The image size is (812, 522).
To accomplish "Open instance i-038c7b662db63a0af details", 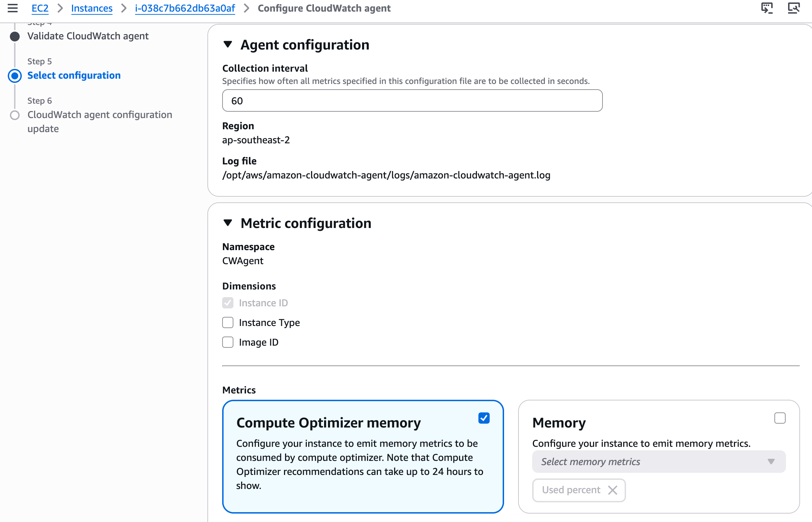I will click(185, 8).
